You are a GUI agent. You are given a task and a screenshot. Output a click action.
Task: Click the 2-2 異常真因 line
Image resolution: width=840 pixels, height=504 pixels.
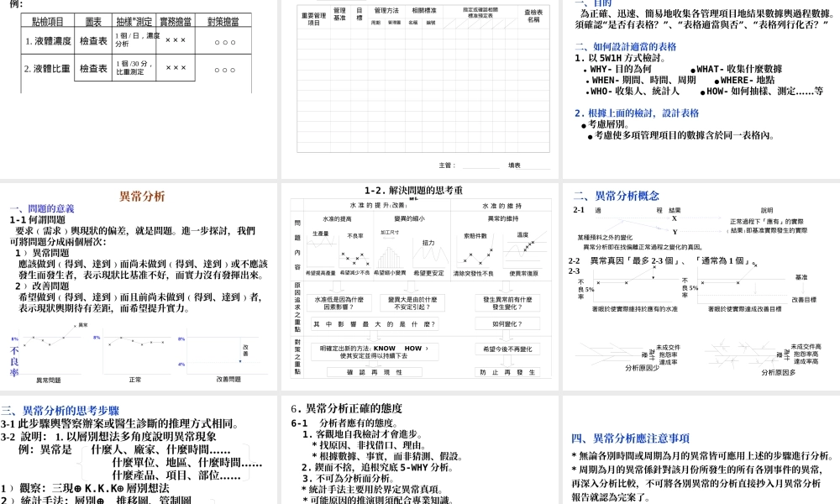click(x=662, y=261)
